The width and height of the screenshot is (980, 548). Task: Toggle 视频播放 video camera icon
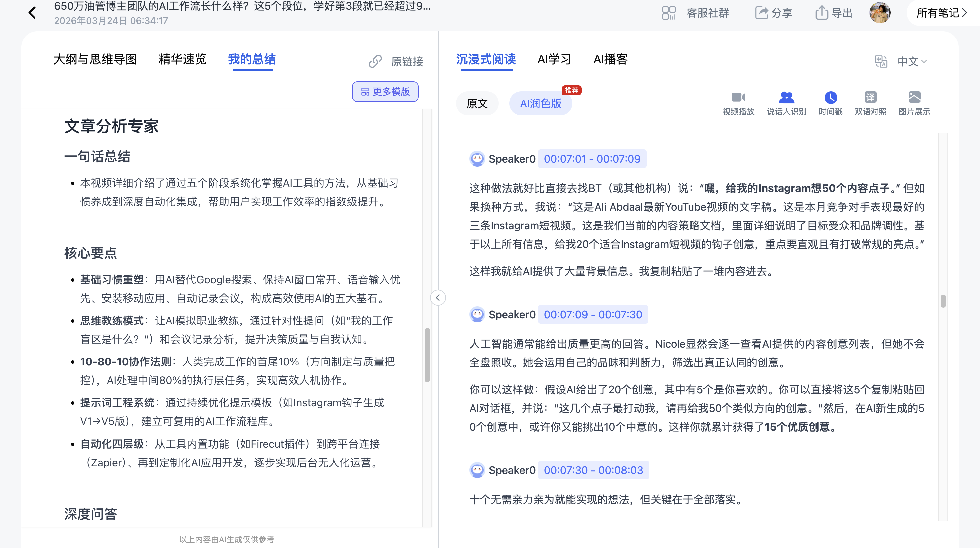click(738, 97)
